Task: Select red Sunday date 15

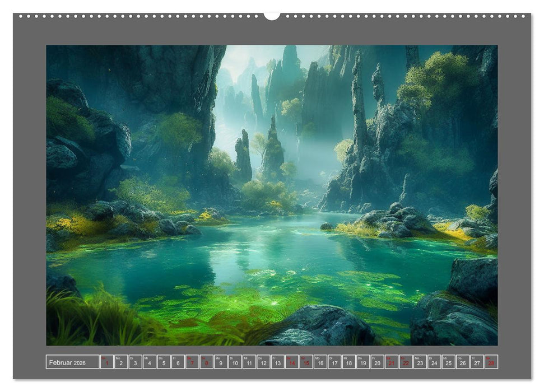Action: point(306,362)
